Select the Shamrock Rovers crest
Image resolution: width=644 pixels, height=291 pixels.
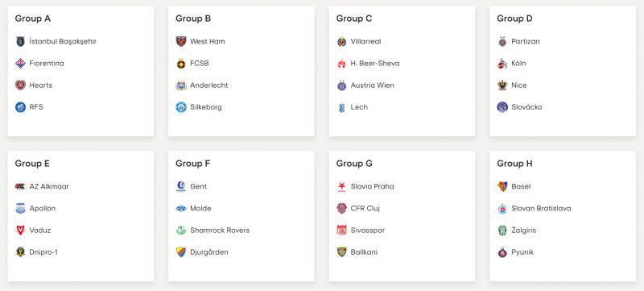[181, 231]
